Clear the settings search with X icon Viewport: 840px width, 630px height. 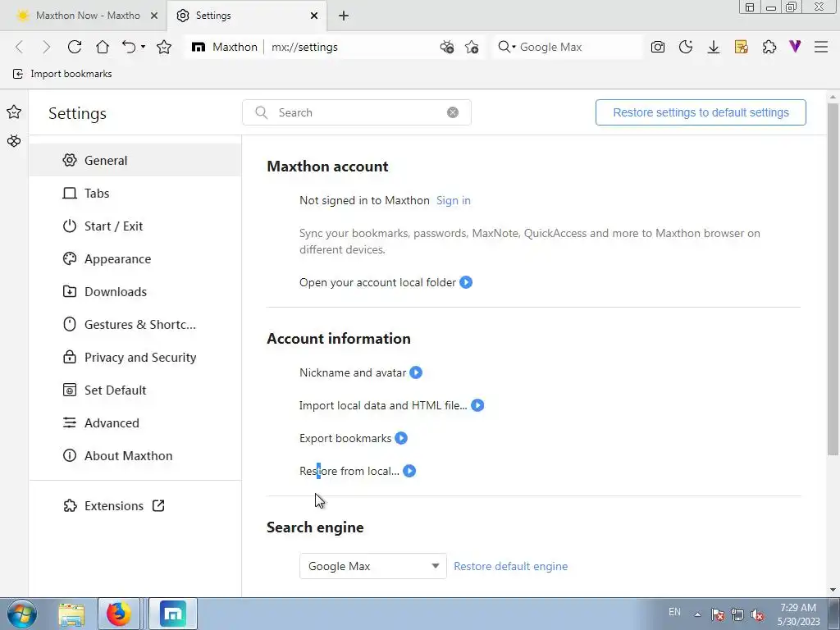click(x=453, y=112)
